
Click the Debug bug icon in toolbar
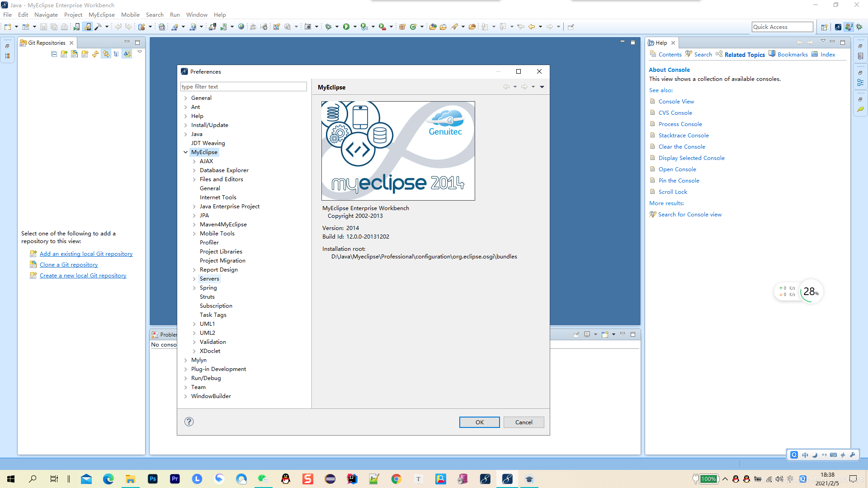click(328, 27)
